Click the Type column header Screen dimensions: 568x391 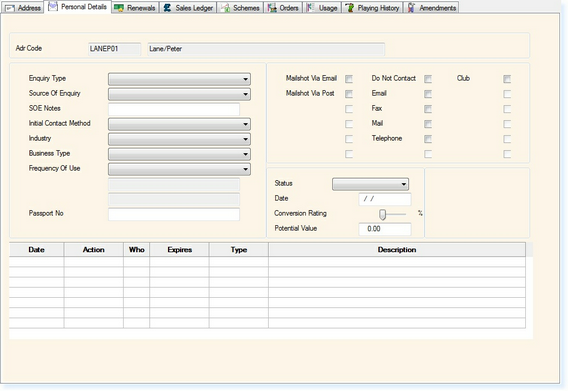coord(239,250)
